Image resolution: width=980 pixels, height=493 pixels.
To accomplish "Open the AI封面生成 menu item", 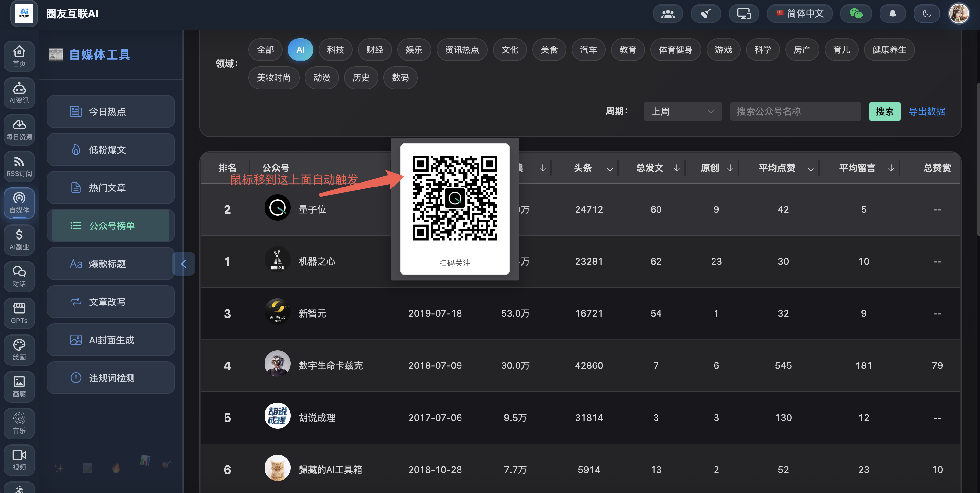I will coord(111,340).
